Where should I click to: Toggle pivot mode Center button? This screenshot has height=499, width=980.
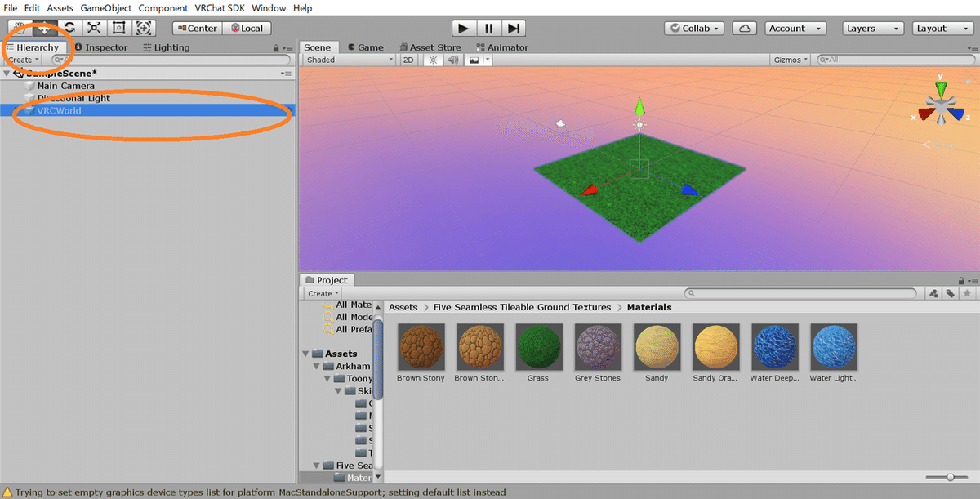(196, 28)
